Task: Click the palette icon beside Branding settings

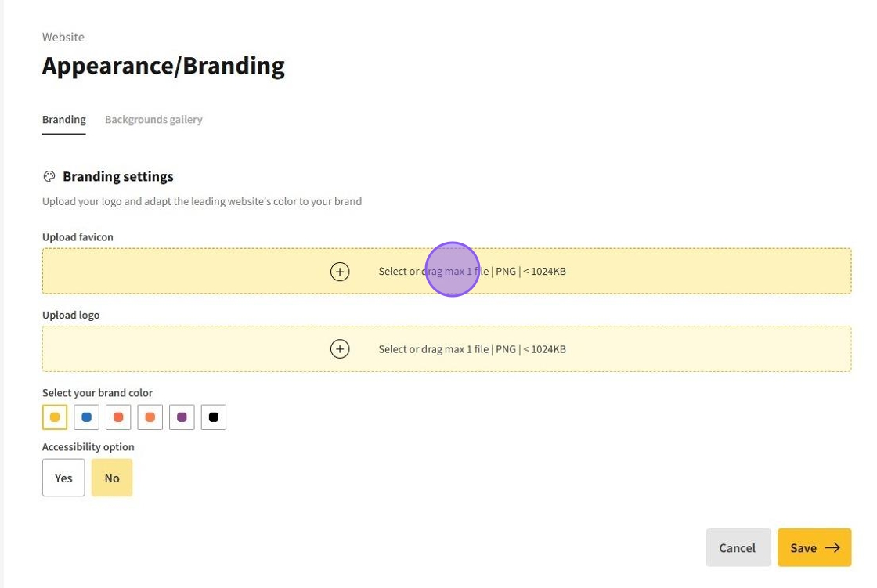Action: [49, 177]
